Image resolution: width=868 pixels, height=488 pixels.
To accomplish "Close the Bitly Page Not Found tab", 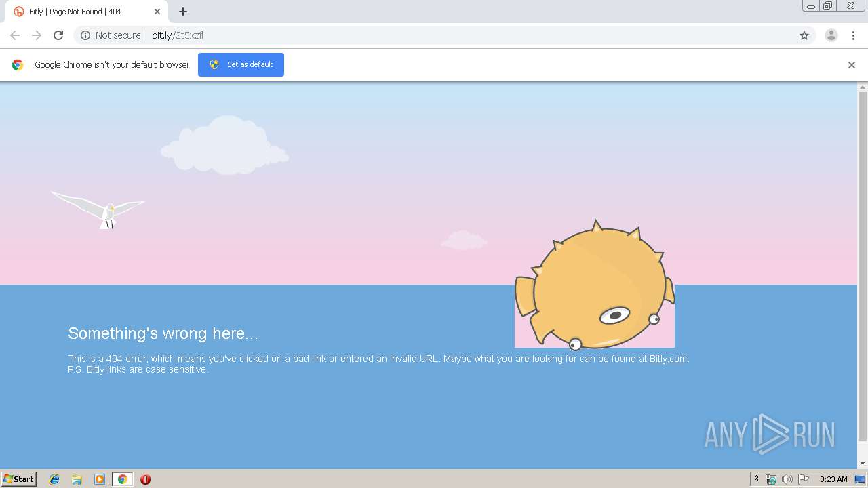I will click(157, 12).
